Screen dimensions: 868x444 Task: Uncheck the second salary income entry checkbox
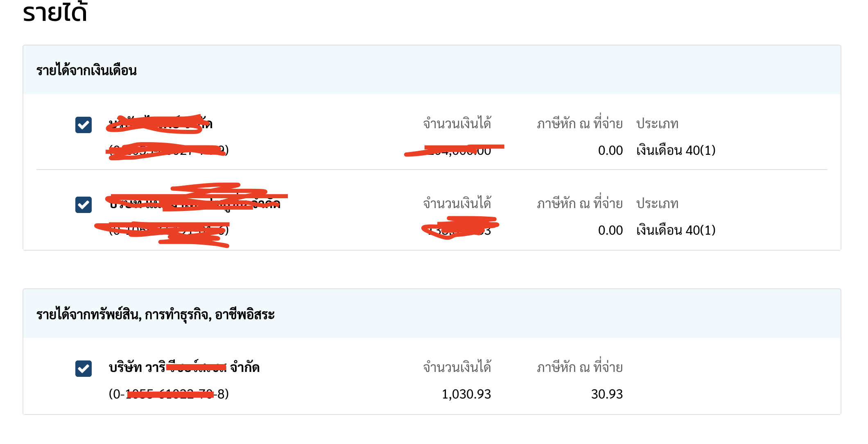(x=84, y=205)
